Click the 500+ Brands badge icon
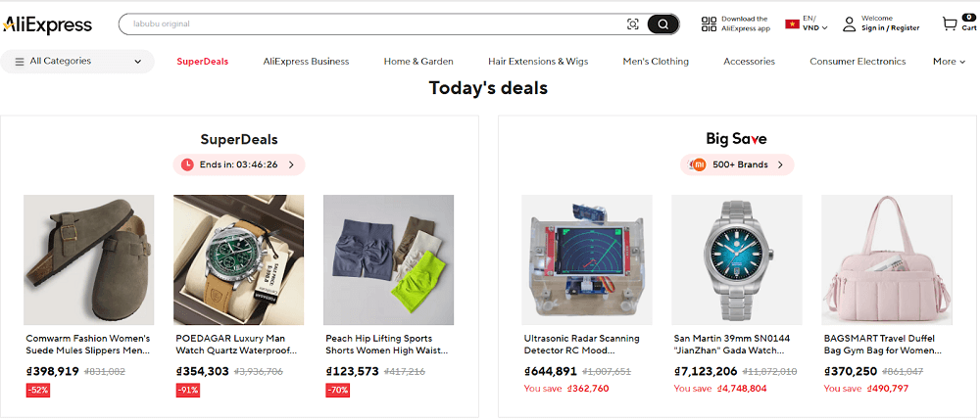 point(699,164)
